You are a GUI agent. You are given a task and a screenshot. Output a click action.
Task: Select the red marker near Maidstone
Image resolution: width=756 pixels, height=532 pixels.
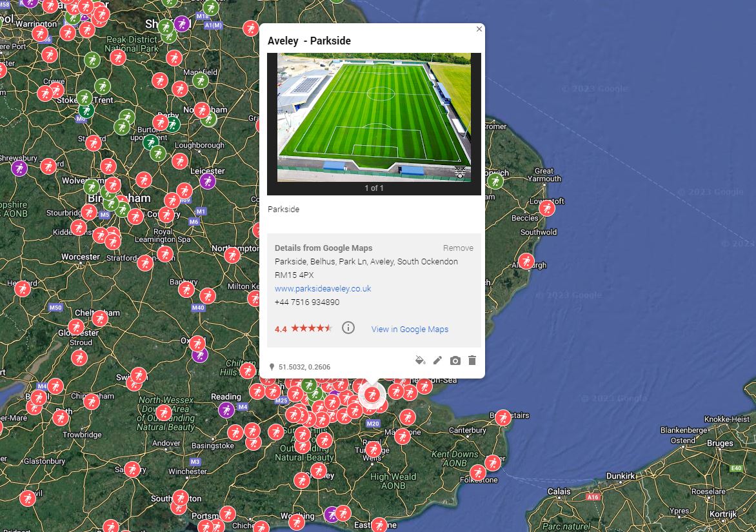click(x=403, y=437)
